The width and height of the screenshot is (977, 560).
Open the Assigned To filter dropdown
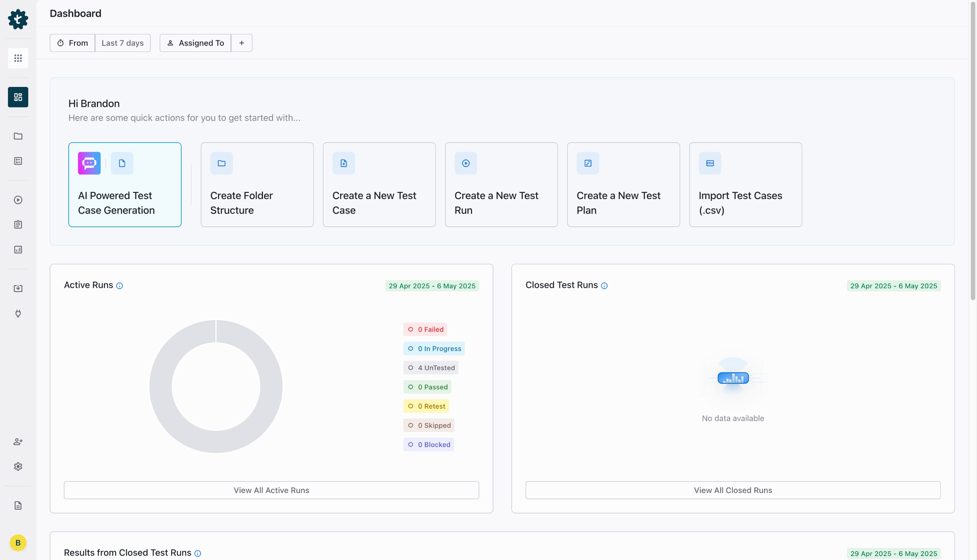point(195,43)
